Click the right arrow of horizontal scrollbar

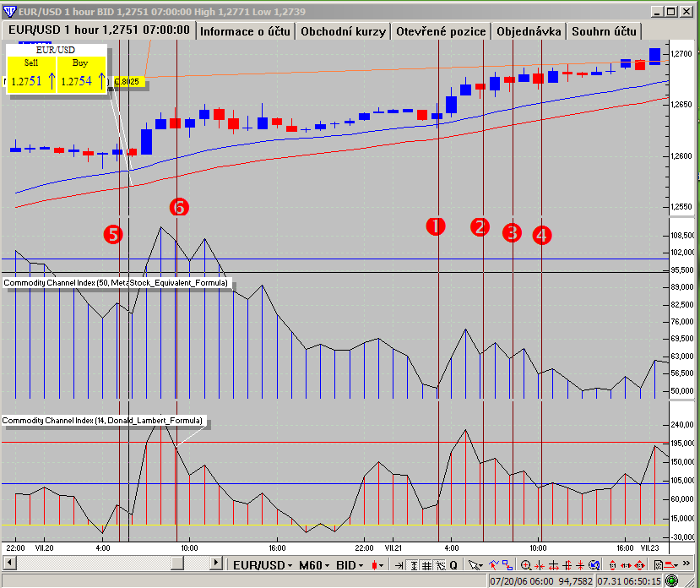216,563
